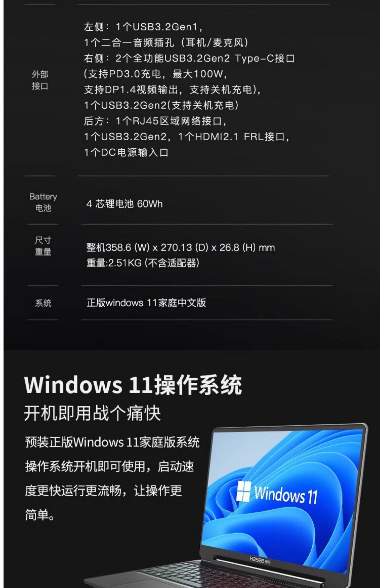This screenshot has width=380, height=588.
Task: Click the 尺寸重量 label
Action: click(43, 246)
